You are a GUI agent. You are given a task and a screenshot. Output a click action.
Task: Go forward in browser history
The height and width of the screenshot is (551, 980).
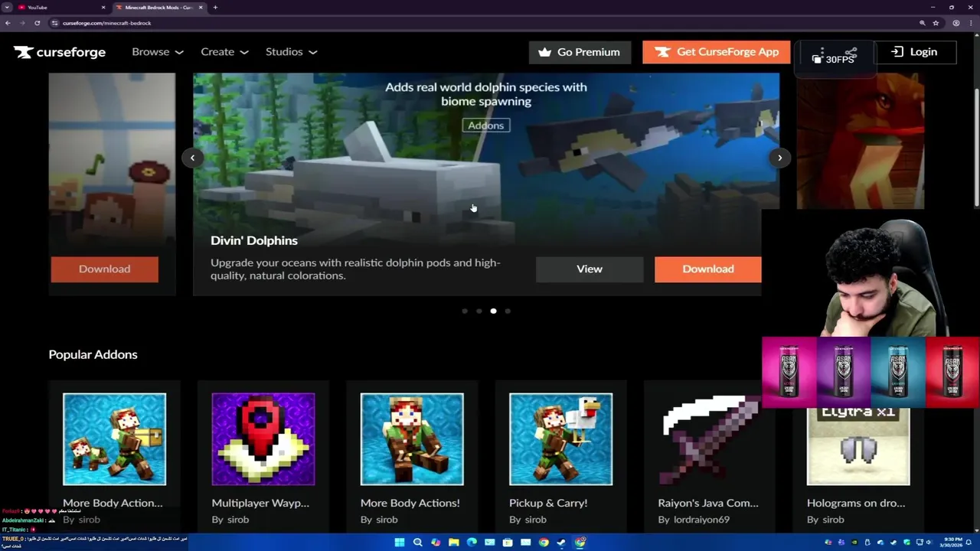click(22, 23)
